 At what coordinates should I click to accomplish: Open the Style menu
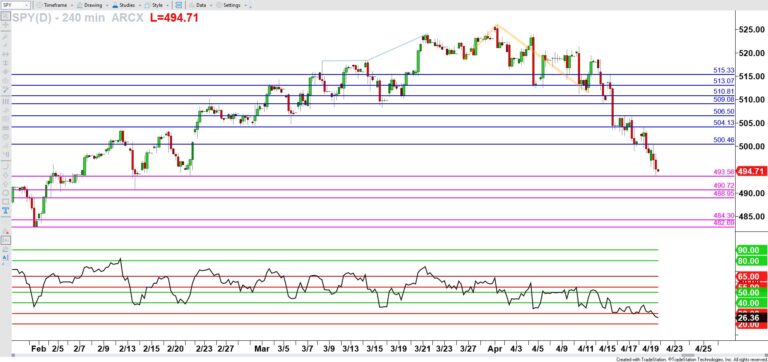pyautogui.click(x=158, y=5)
